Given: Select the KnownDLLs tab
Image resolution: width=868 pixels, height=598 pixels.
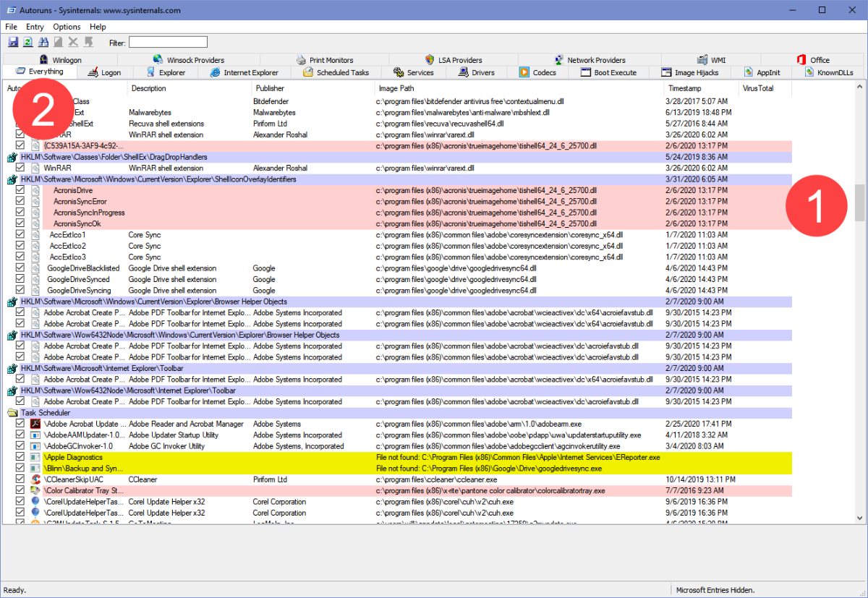Looking at the screenshot, I should point(827,72).
